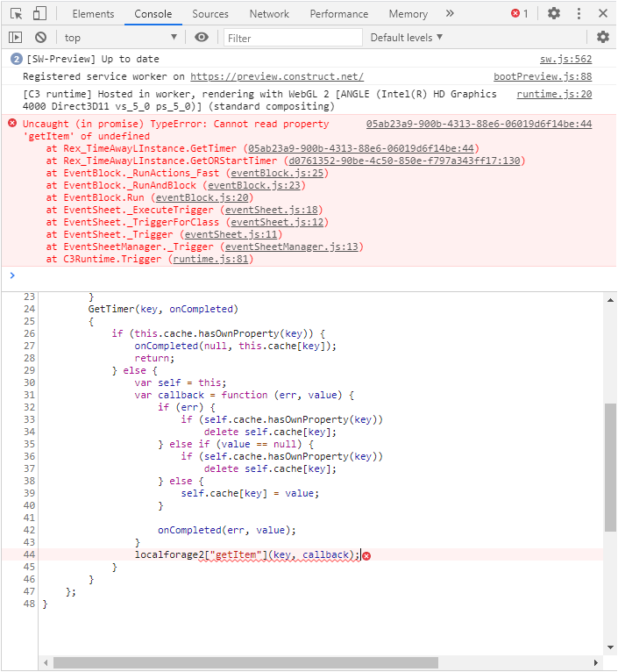The height and width of the screenshot is (672, 618).
Task: Click the code pane vertical scrollbar thumb
Action: coord(610,468)
